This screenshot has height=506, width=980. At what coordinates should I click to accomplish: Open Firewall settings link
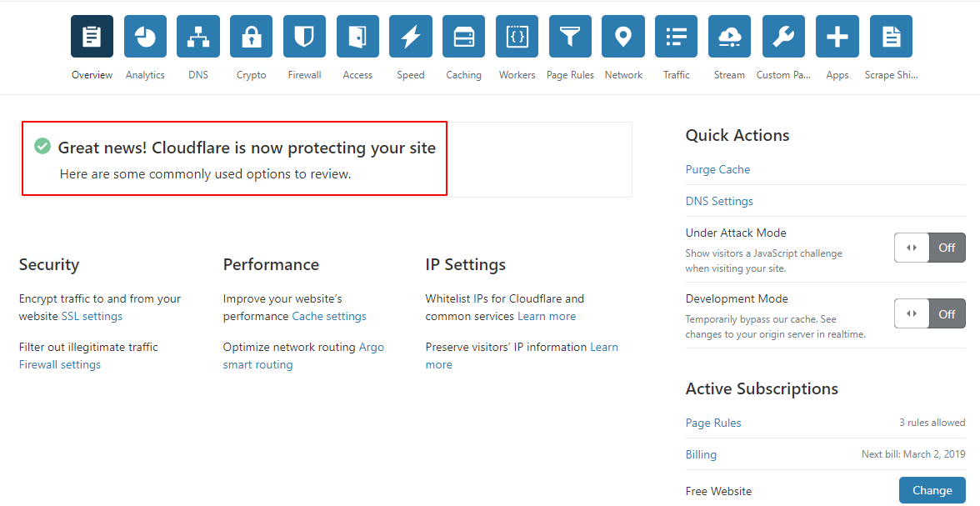[60, 364]
